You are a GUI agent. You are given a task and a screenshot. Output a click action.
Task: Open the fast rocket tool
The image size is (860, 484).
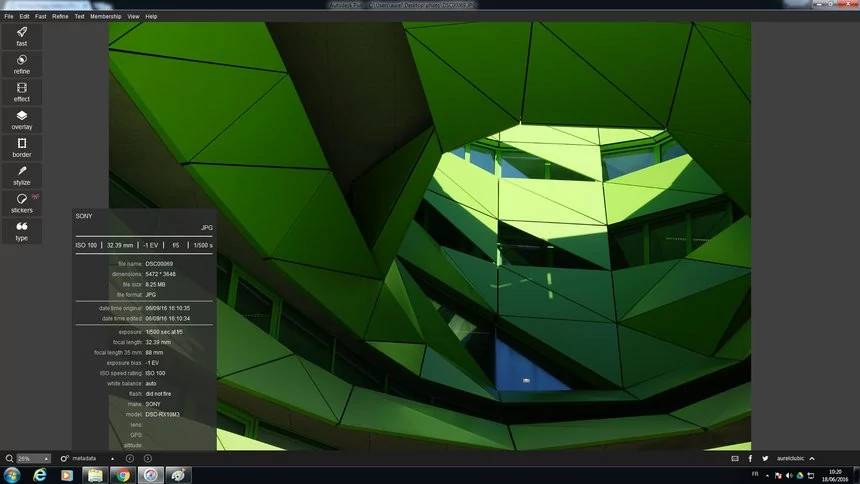(22, 36)
